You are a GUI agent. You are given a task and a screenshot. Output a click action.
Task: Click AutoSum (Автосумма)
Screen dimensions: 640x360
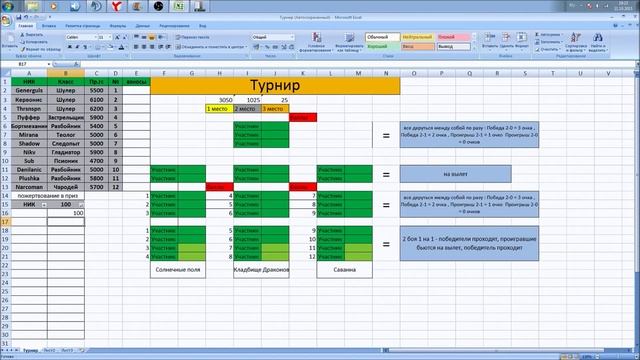point(548,35)
